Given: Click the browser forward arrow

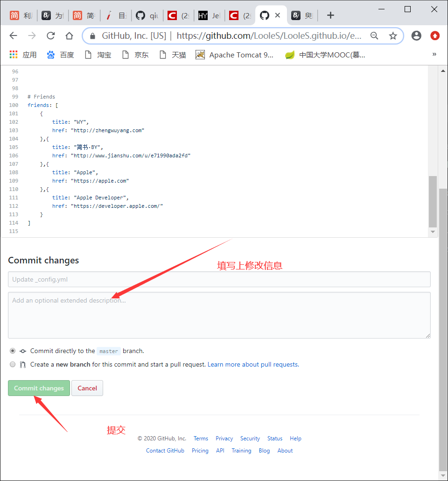Looking at the screenshot, I should [x=32, y=35].
